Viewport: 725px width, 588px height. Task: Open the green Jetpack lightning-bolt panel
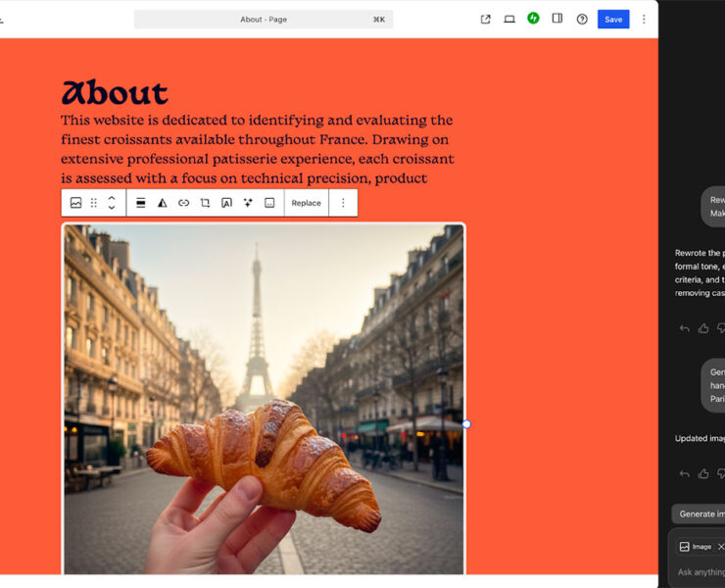pyautogui.click(x=533, y=19)
